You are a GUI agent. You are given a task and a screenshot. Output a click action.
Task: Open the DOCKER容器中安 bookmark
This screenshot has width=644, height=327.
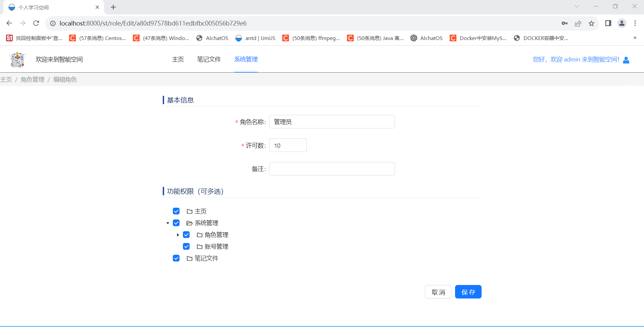[541, 38]
